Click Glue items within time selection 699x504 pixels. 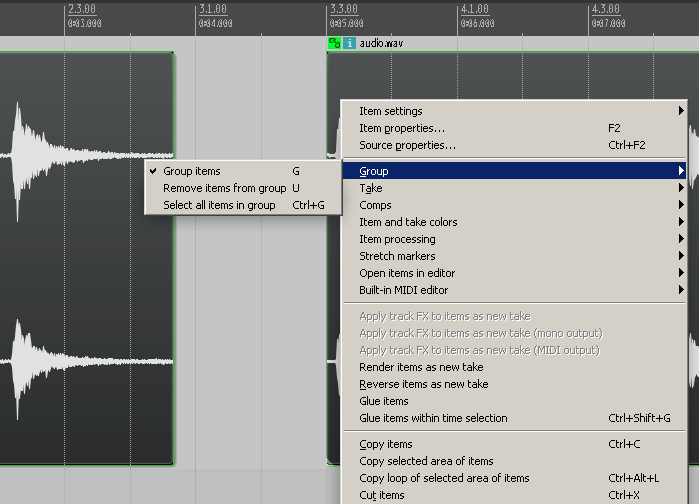(433, 418)
